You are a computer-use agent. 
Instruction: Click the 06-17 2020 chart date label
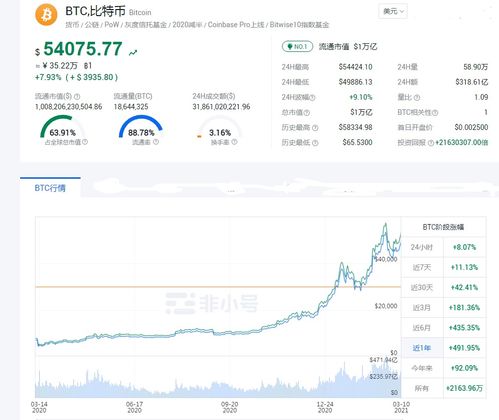[134, 407]
